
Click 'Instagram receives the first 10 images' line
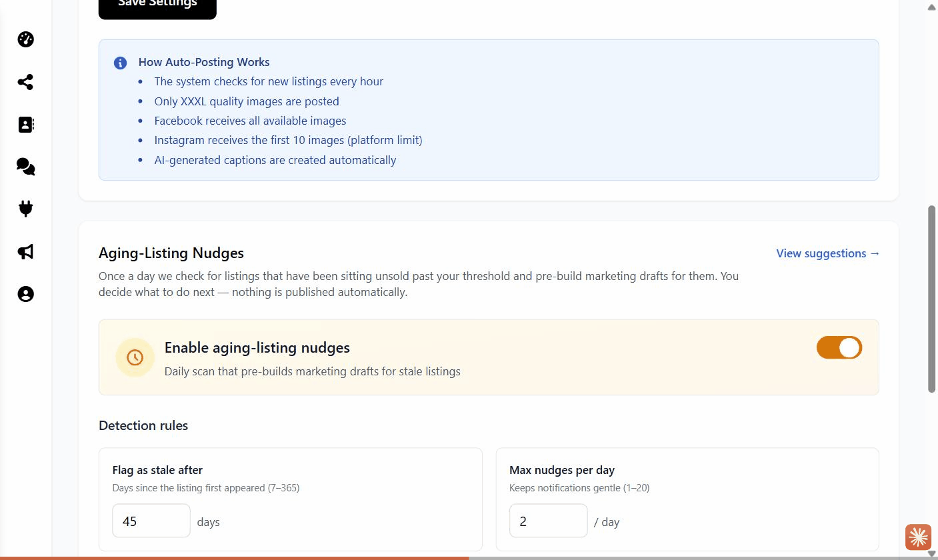click(288, 140)
